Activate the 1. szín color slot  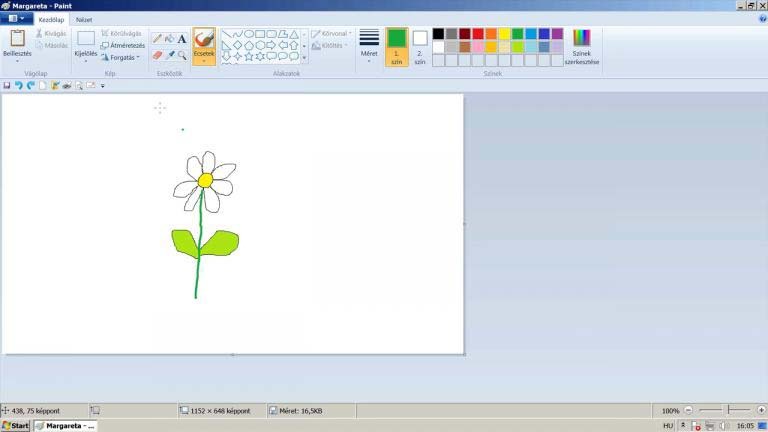click(x=396, y=45)
